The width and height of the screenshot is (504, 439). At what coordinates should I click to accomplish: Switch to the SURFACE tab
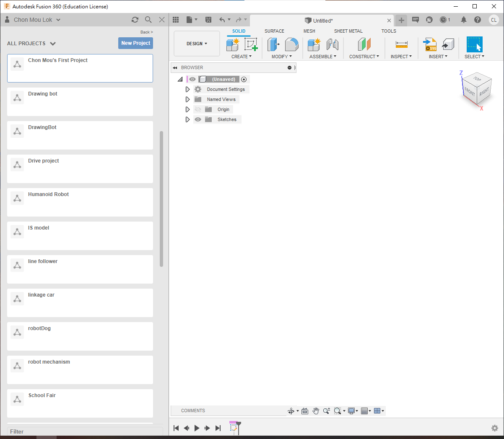click(x=274, y=31)
